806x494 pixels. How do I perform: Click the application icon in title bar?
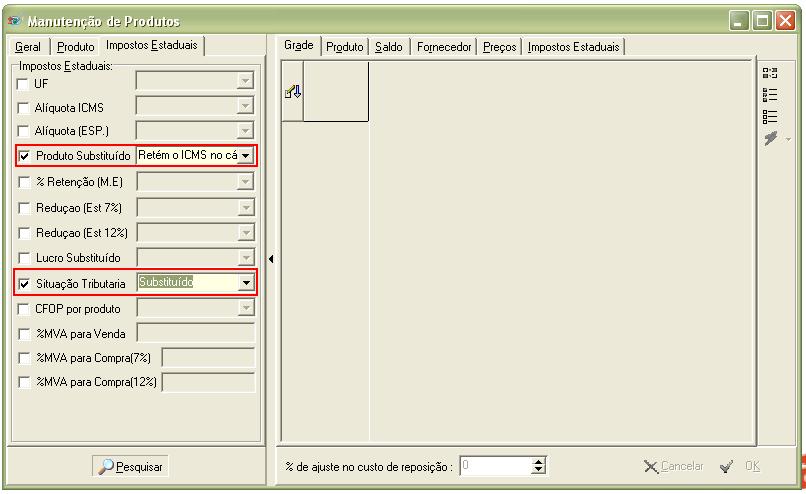[x=15, y=21]
